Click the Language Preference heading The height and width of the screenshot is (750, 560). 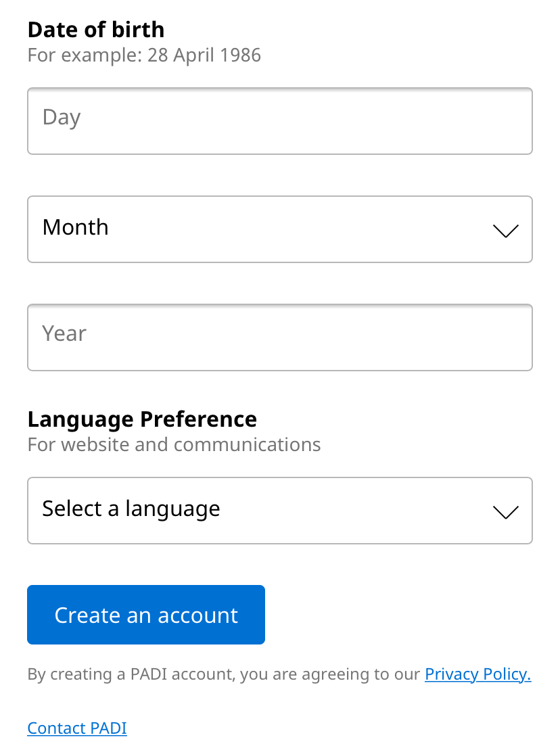click(142, 419)
